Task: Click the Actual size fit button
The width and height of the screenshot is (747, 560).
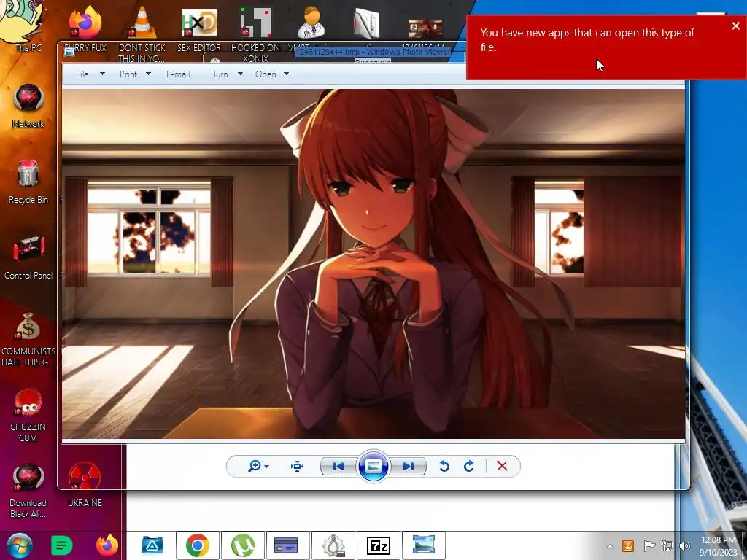Action: 298,466
